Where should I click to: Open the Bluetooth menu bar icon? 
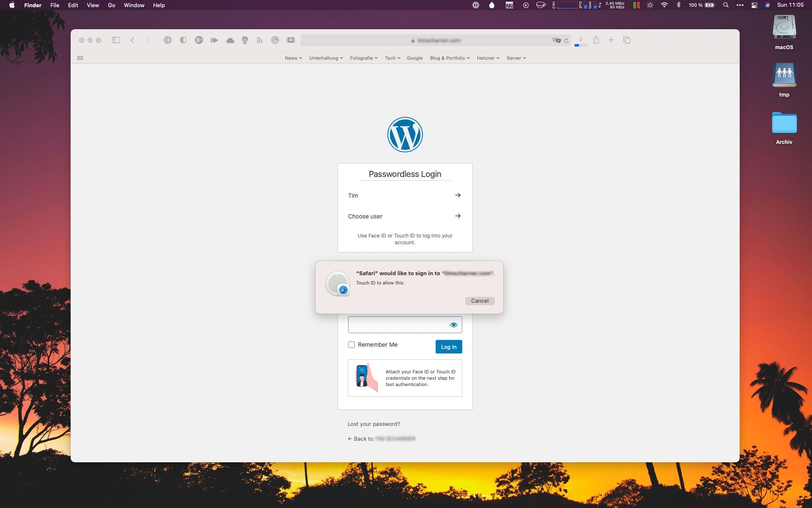[678, 5]
